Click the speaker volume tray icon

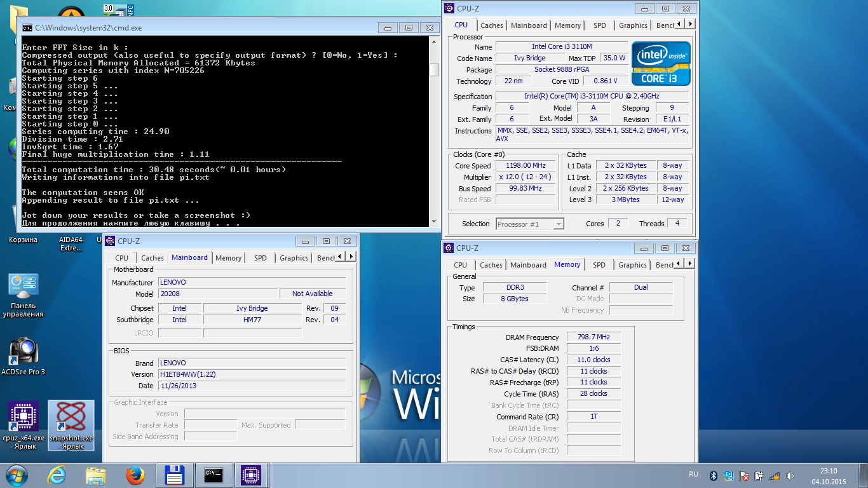pyautogui.click(x=790, y=475)
